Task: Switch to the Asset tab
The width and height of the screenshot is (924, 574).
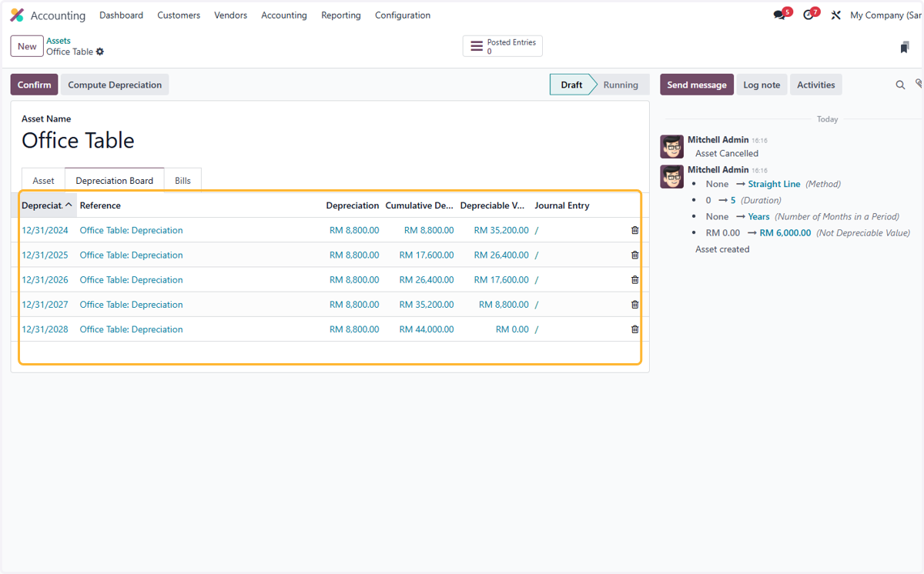Action: pyautogui.click(x=43, y=180)
